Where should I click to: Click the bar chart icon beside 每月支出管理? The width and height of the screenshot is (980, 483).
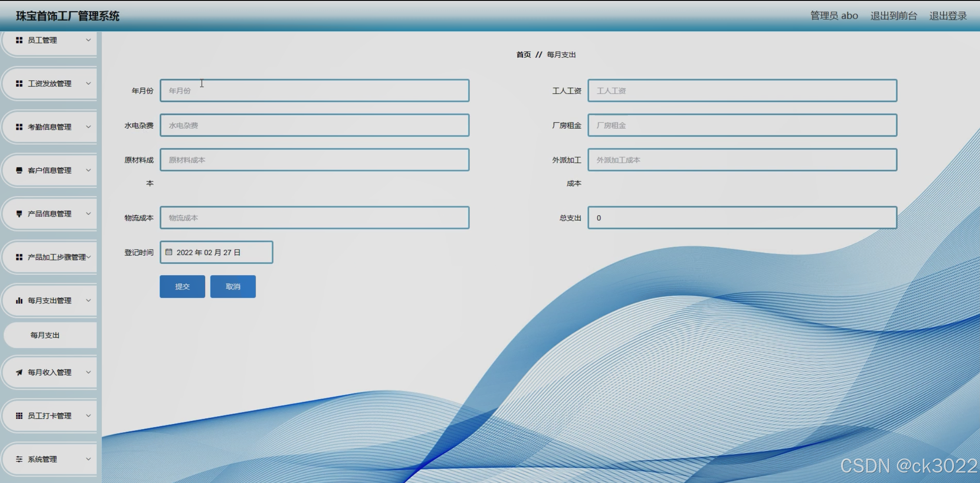coord(19,300)
